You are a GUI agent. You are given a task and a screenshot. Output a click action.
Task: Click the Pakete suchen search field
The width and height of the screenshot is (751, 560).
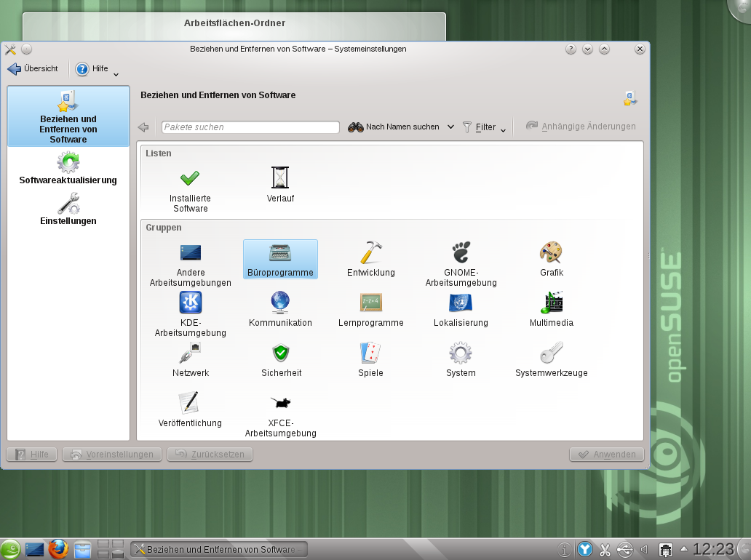click(250, 127)
